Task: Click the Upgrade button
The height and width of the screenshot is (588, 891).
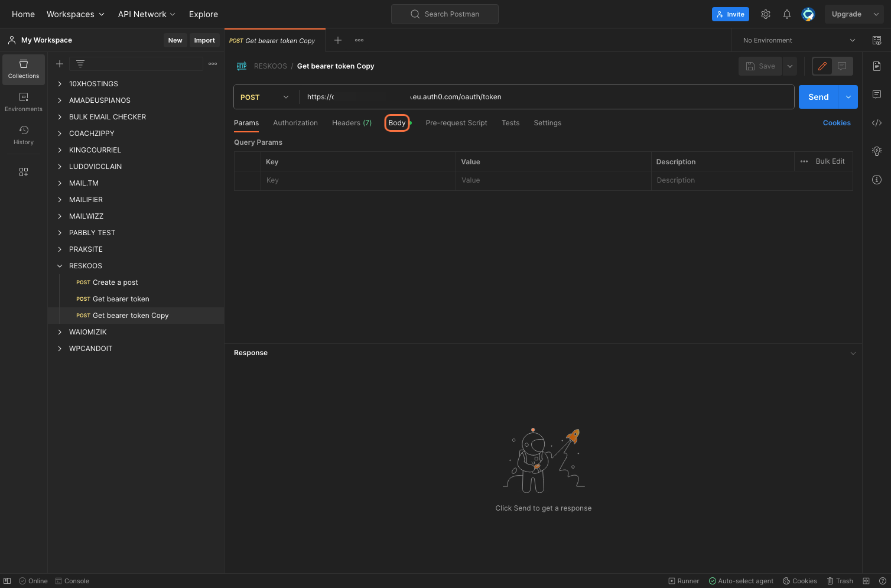Action: pyautogui.click(x=847, y=14)
